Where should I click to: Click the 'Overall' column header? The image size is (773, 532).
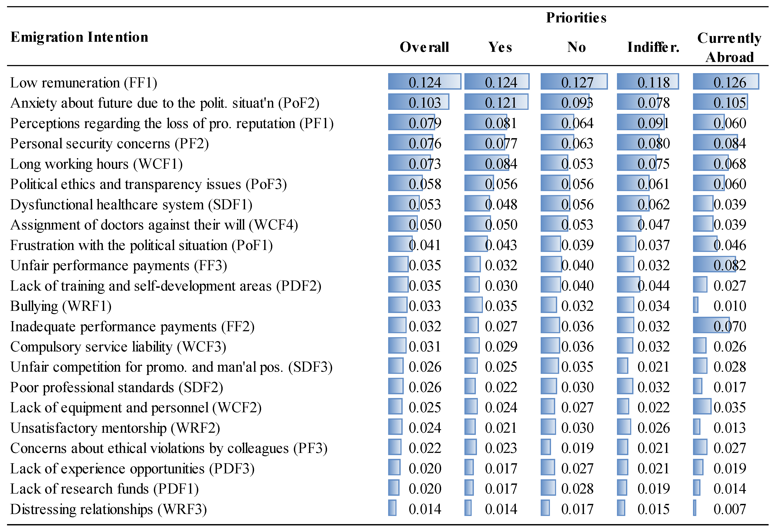tap(424, 47)
